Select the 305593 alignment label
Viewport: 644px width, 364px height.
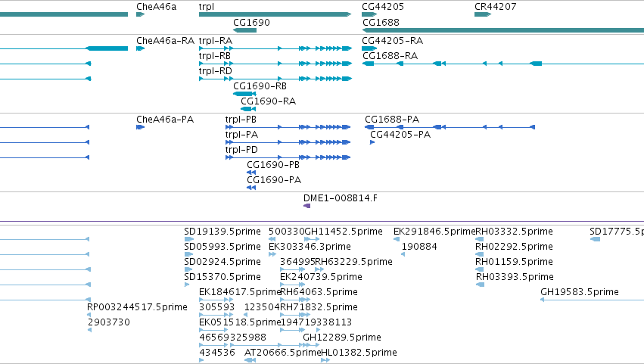[x=216, y=308]
